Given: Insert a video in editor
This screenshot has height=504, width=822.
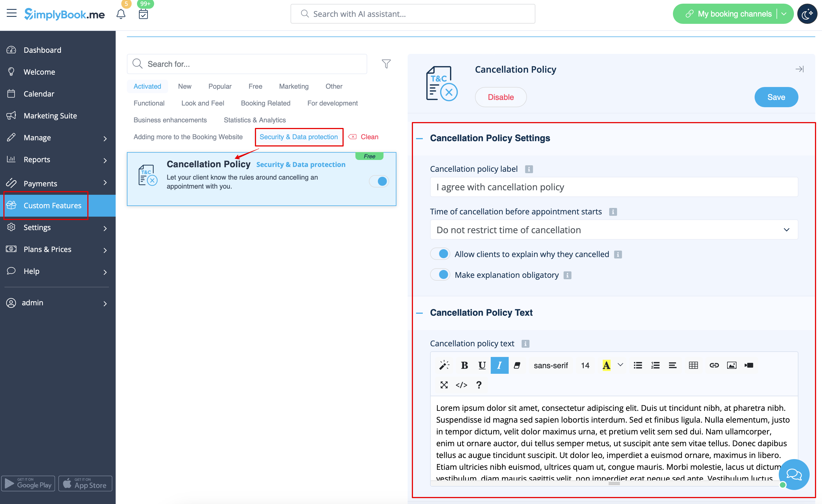Looking at the screenshot, I should point(749,365).
